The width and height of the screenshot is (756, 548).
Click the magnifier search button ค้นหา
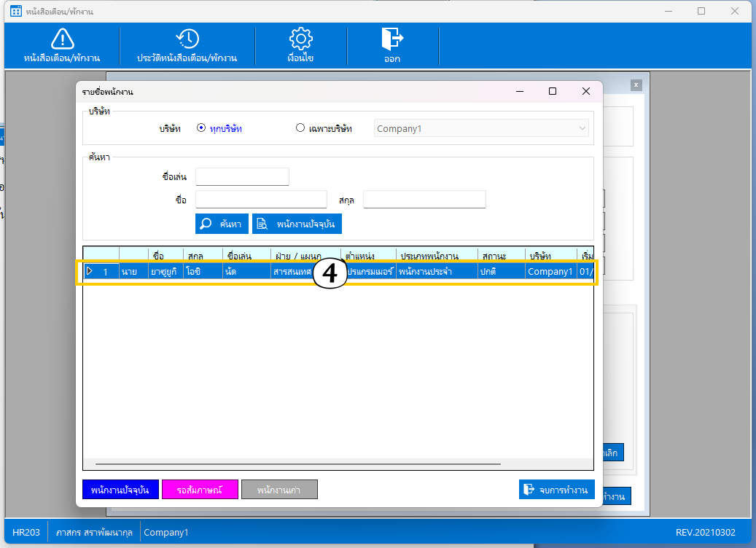coord(222,224)
